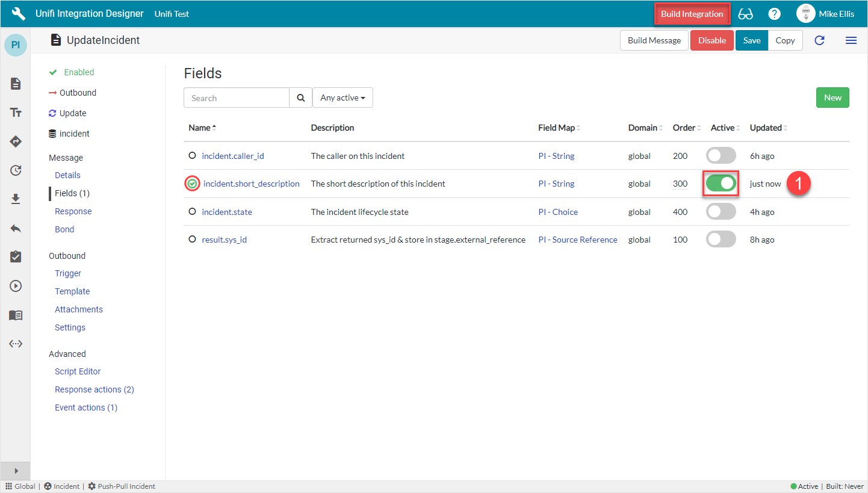Open the help question mark icon
This screenshot has height=493, width=868.
775,14
